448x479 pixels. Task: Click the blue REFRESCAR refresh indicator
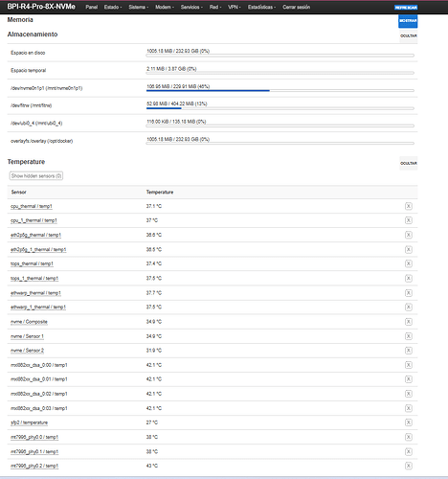[406, 8]
